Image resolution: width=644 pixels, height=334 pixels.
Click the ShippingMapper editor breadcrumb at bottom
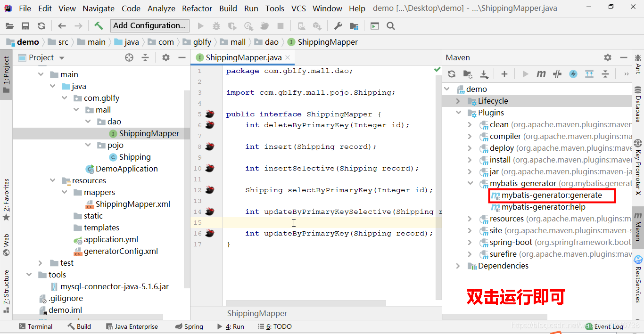[257, 313]
